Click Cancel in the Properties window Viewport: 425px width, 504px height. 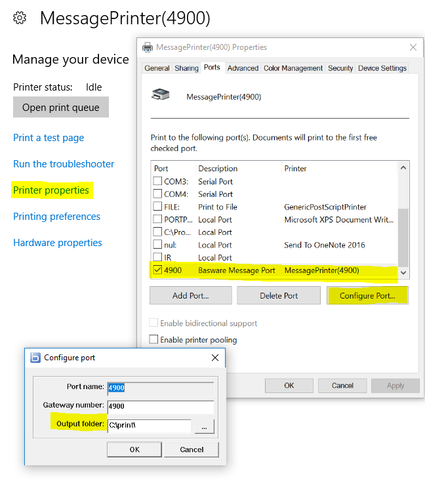point(342,385)
